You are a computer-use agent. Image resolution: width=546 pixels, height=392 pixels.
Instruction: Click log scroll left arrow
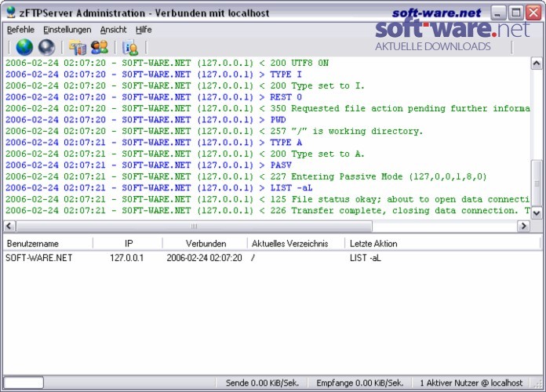9,226
